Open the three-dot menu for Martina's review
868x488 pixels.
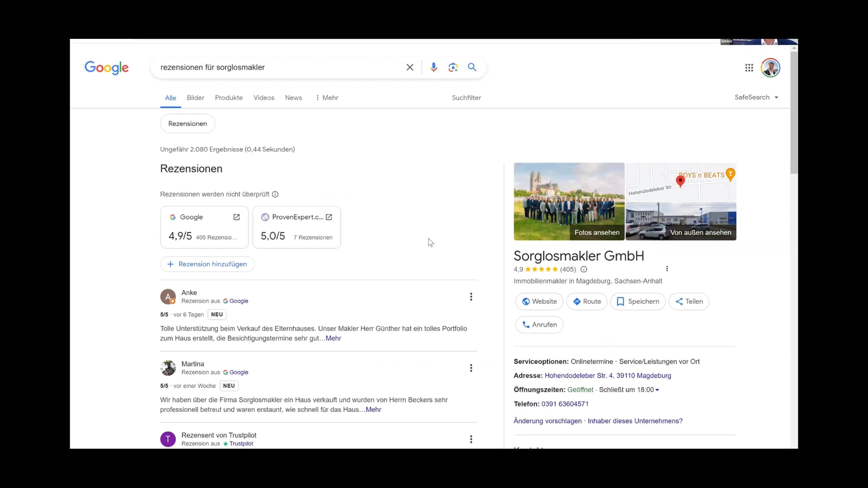click(x=471, y=368)
